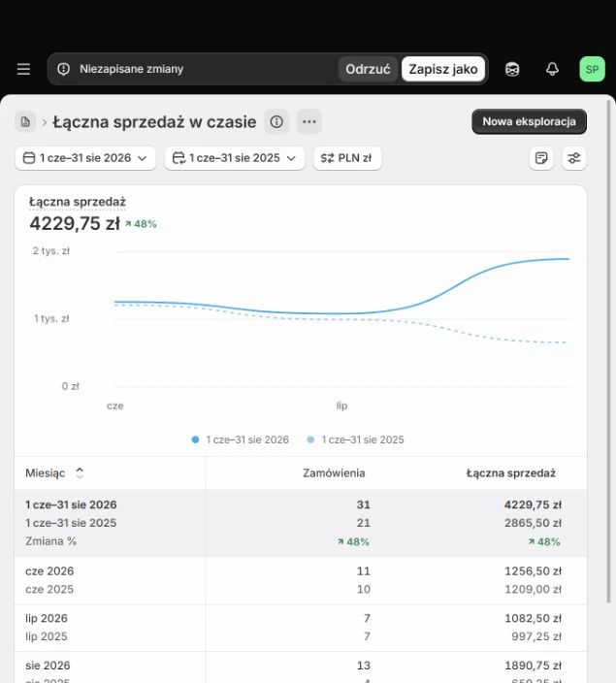Open comparison range 1 cze–31 sie 2025
Viewport: 616px width, 683px height.
pyautogui.click(x=235, y=158)
